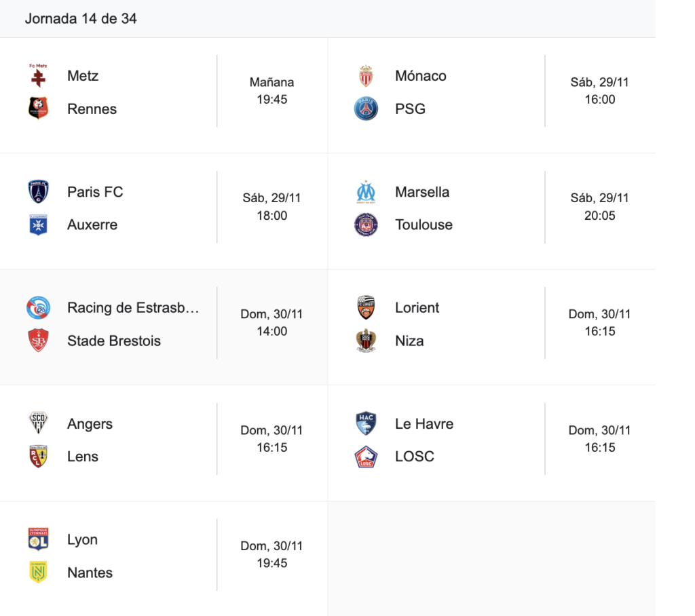
Task: Click the Jornada 14 de 34 header
Action: tap(81, 19)
